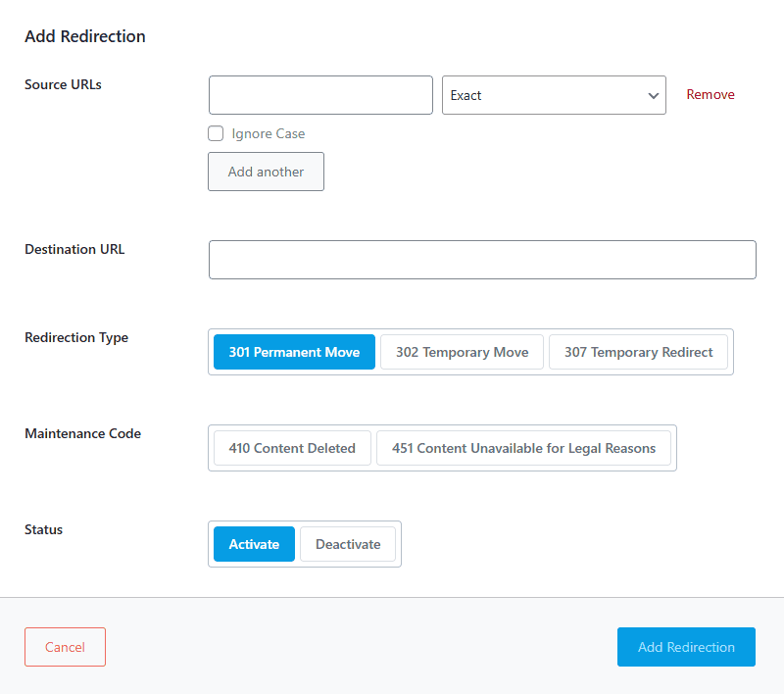Pick 410 Content Deleted maintenance code
784x694 pixels.
click(x=292, y=448)
